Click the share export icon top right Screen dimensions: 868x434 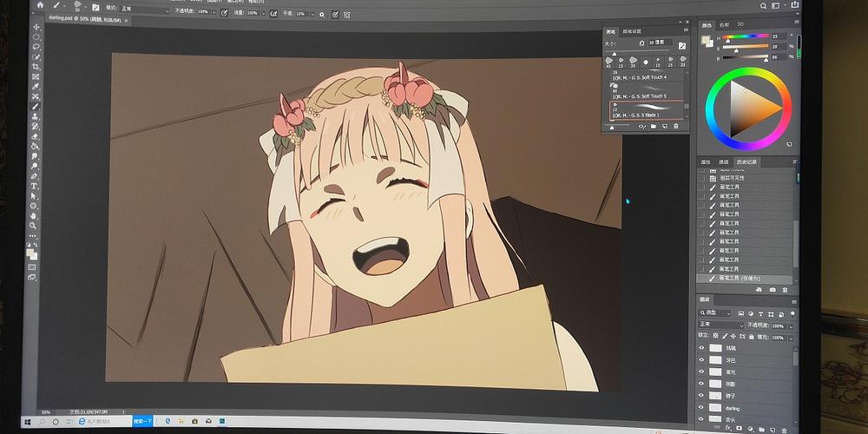(795, 4)
